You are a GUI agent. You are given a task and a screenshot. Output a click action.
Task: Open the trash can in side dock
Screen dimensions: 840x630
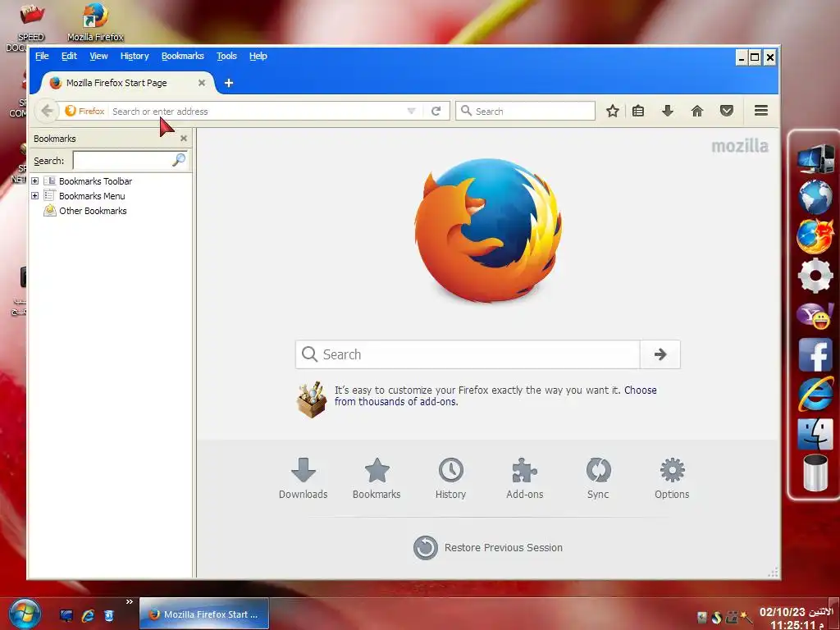pos(815,472)
